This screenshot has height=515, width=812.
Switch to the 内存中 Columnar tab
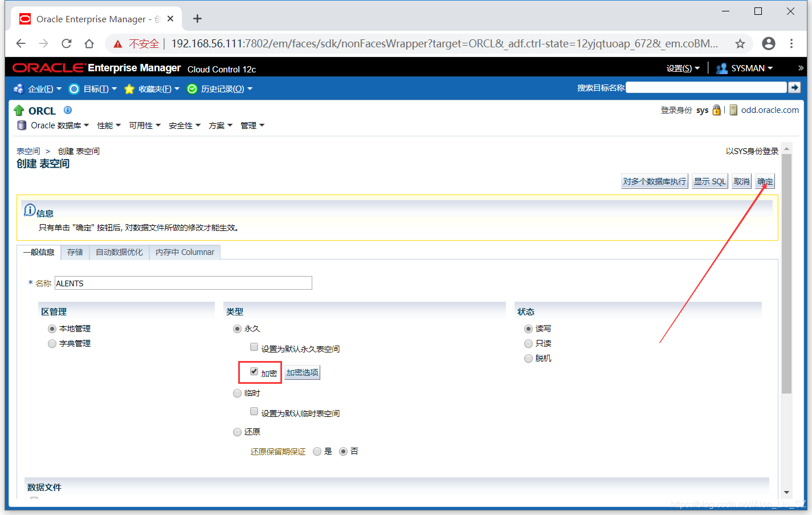185,252
